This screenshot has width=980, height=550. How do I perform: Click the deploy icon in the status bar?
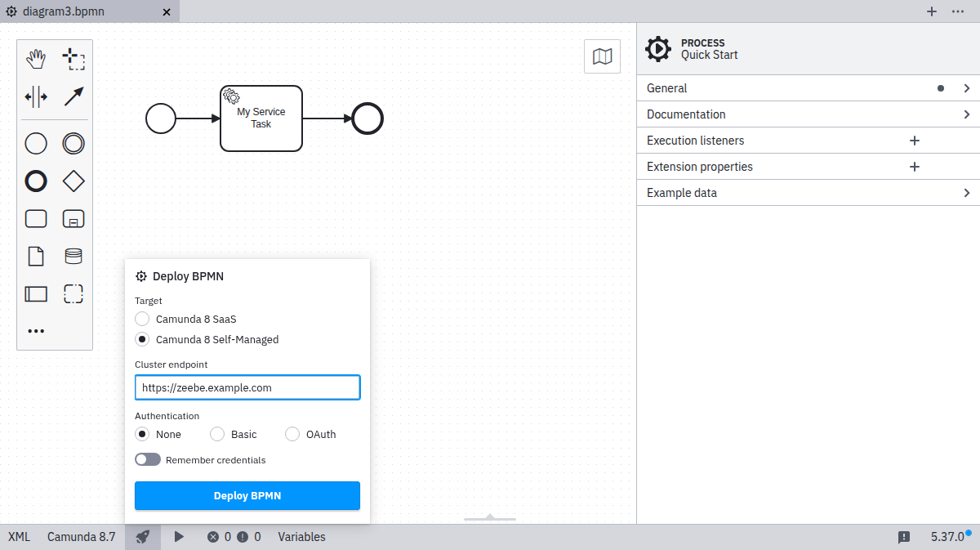tap(142, 537)
